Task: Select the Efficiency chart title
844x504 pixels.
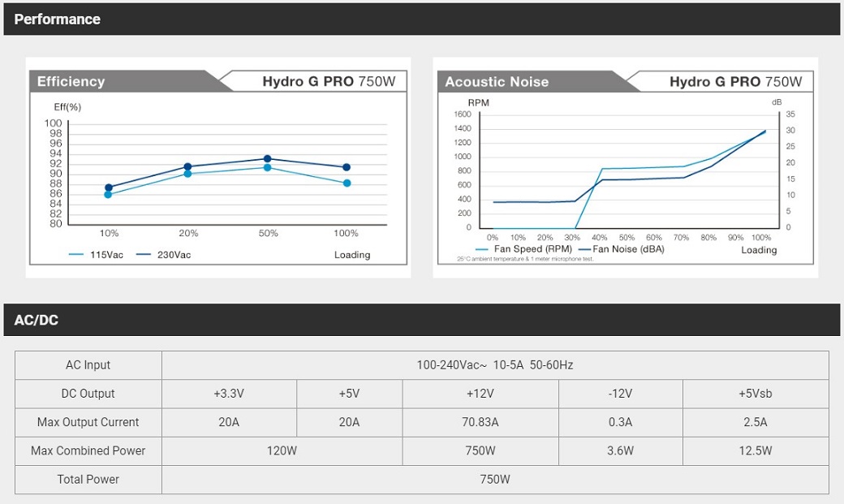Action: (x=71, y=81)
